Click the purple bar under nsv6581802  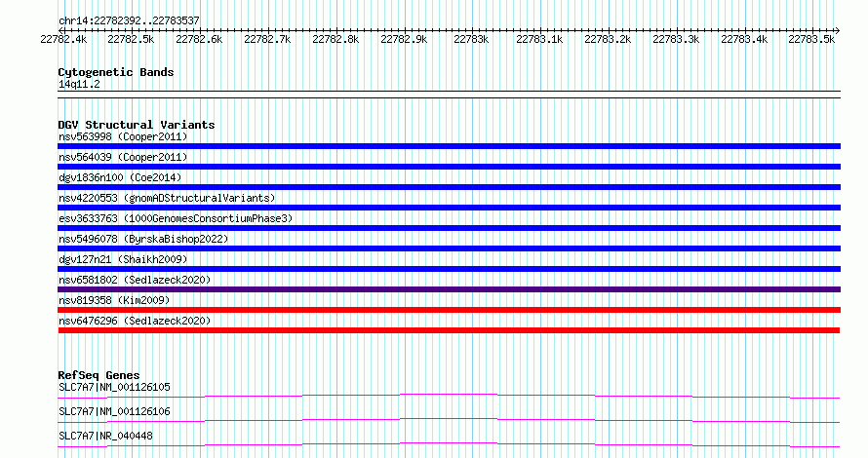[x=449, y=289]
